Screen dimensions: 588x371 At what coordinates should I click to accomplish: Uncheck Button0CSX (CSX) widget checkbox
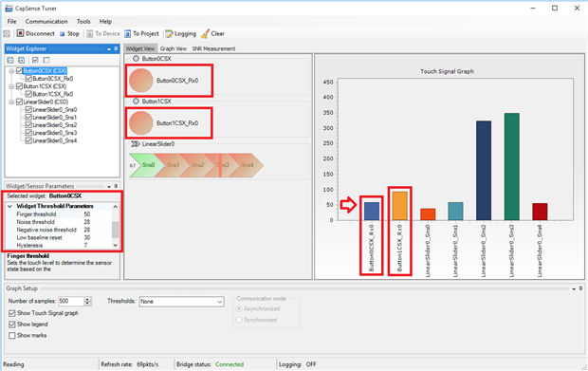[20, 70]
